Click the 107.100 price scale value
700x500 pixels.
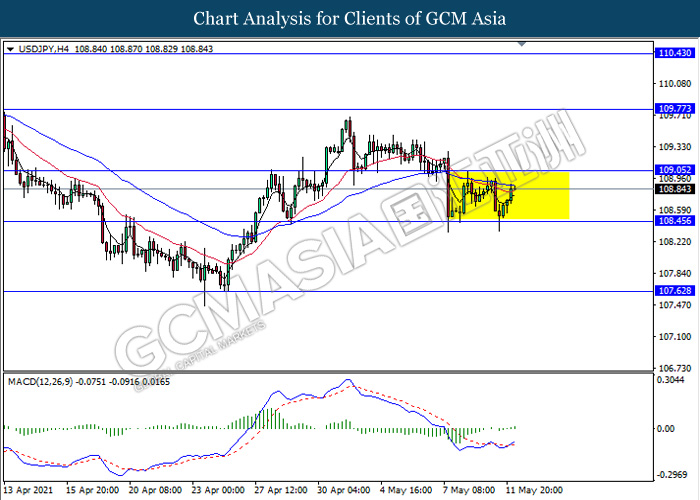[675, 337]
